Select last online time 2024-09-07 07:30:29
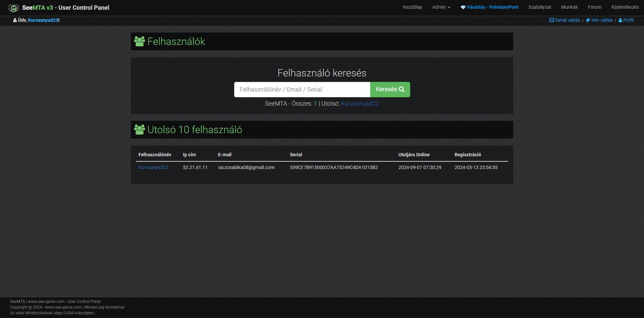Image resolution: width=644 pixels, height=318 pixels. pyautogui.click(x=420, y=168)
